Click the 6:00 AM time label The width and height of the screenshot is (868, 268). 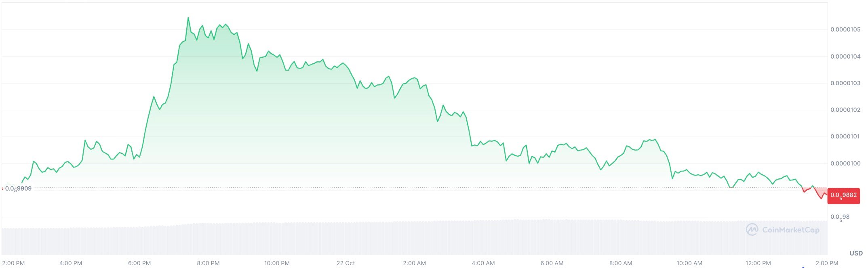click(x=552, y=263)
